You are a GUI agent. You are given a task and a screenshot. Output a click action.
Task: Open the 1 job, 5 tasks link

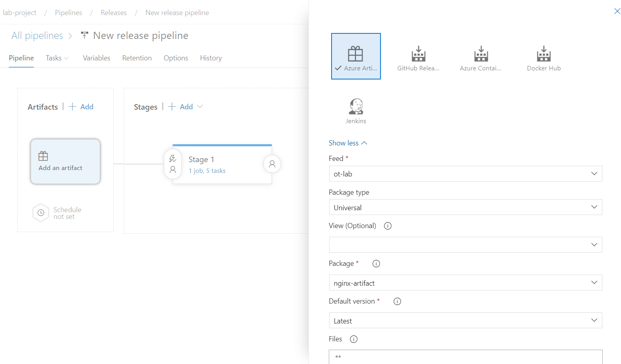(207, 171)
